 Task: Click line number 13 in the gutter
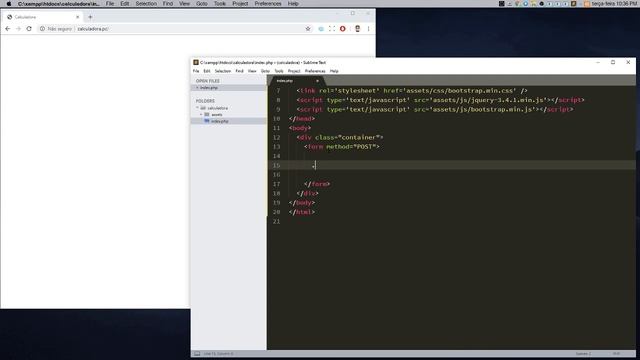277,147
